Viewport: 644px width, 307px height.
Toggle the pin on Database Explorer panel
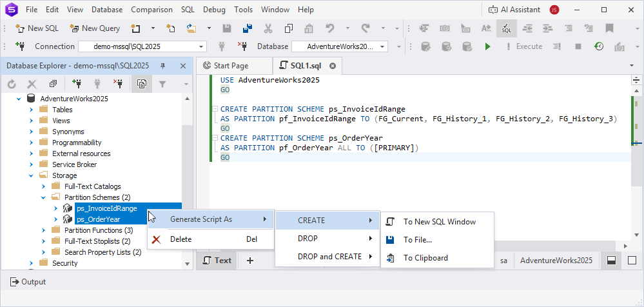163,66
